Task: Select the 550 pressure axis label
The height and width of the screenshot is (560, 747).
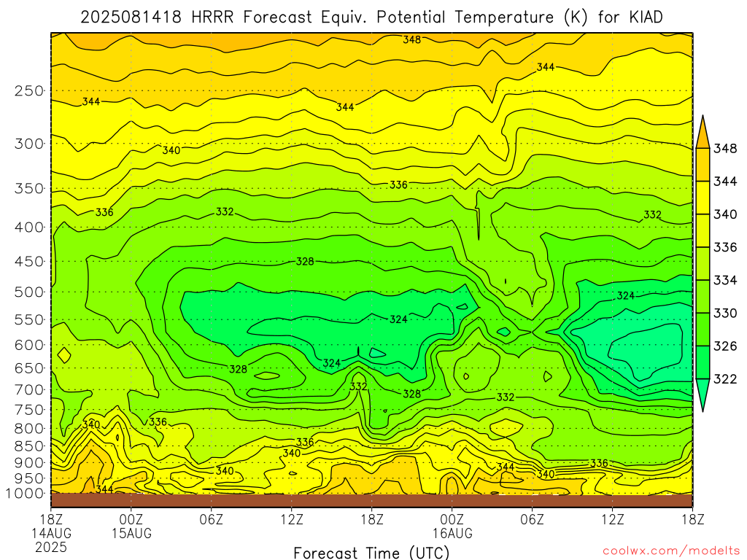Action: (28, 319)
